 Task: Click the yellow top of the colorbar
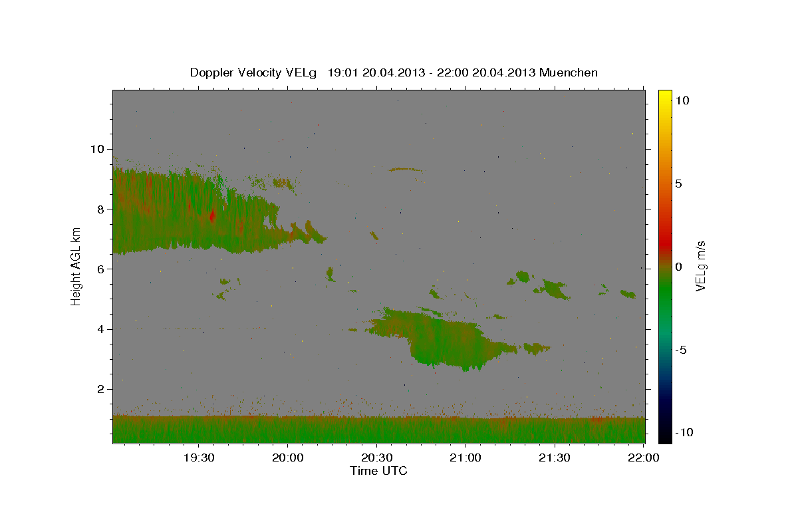point(664,96)
